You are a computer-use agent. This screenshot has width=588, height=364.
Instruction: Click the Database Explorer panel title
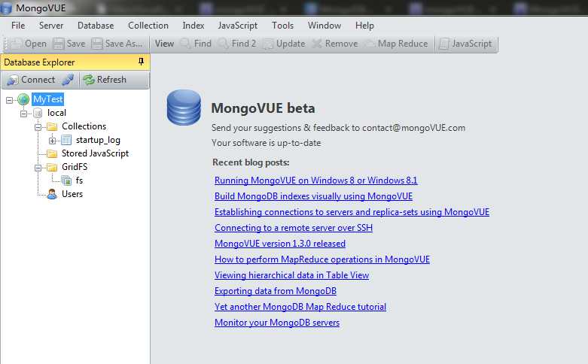click(39, 62)
